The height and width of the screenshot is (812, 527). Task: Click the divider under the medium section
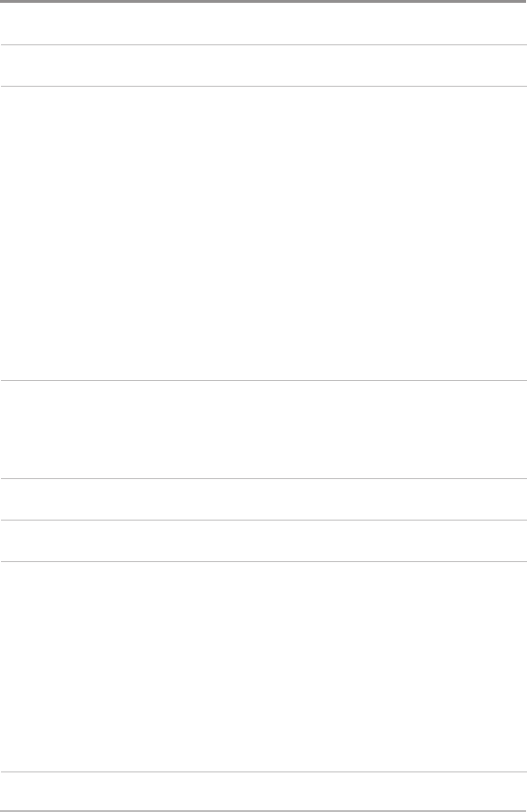264,478
